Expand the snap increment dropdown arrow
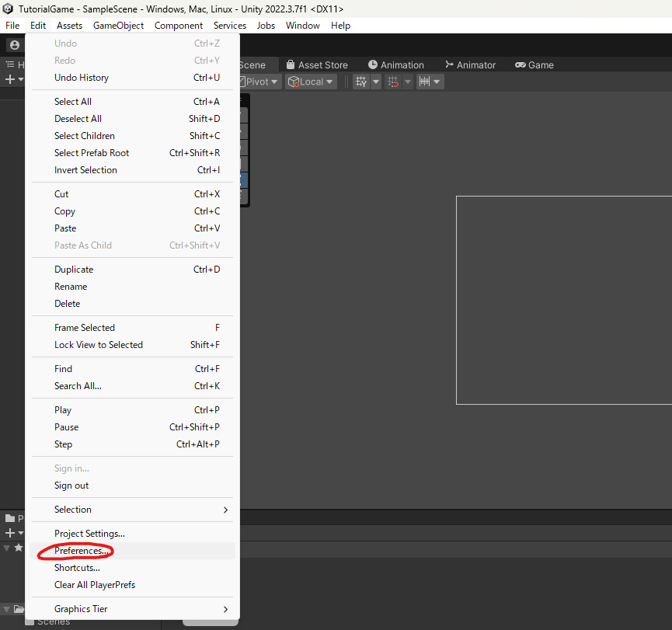This screenshot has width=672, height=630. (x=437, y=82)
